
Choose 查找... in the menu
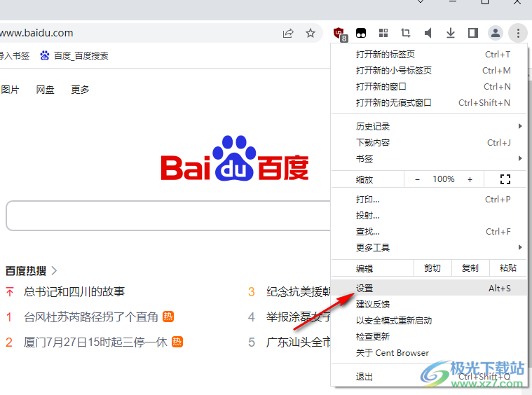428,232
